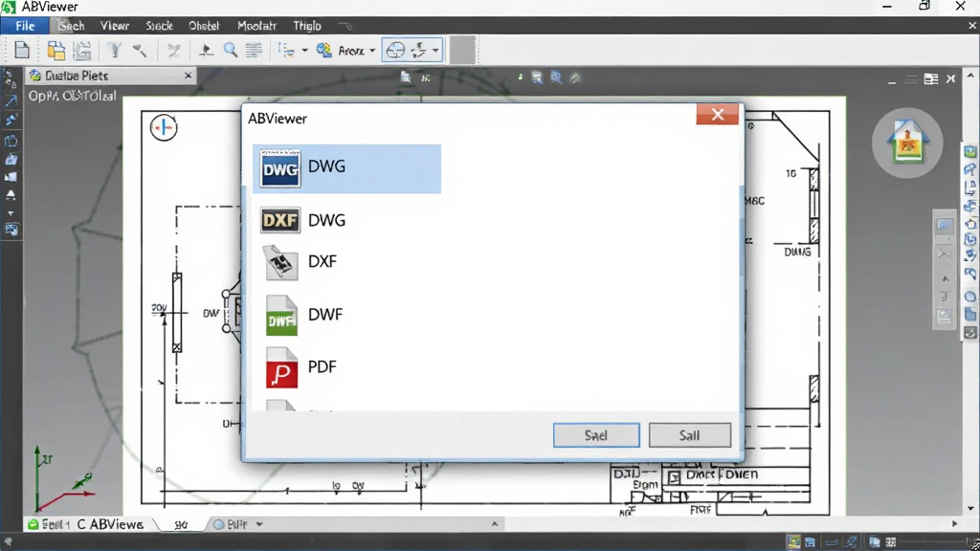This screenshot has width=980, height=551.
Task: Click the scissors cut icon in toolbar
Action: click(174, 50)
